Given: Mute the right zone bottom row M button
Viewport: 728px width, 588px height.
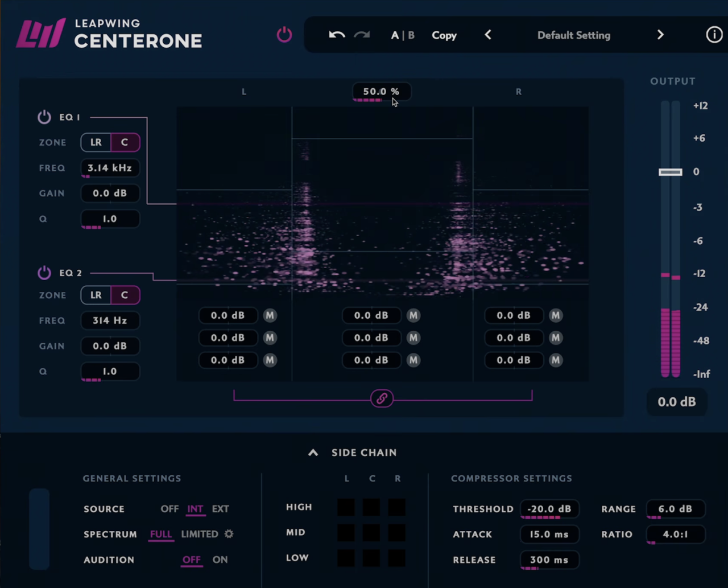Looking at the screenshot, I should coord(556,360).
